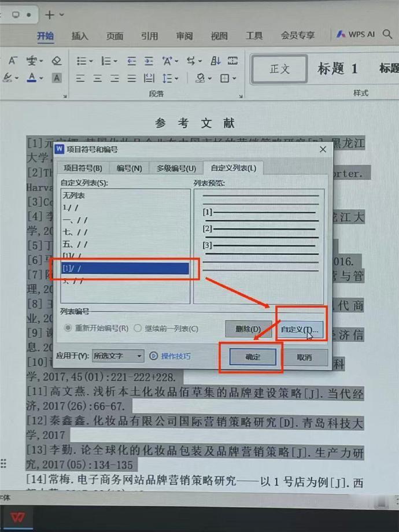
Task: Open WPS AI
Action: [x=356, y=34]
